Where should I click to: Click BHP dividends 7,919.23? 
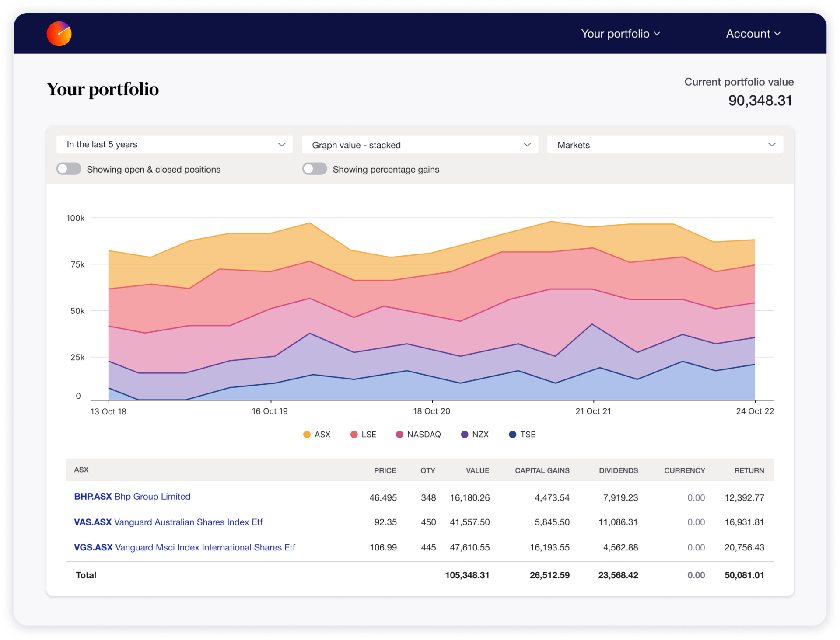620,497
